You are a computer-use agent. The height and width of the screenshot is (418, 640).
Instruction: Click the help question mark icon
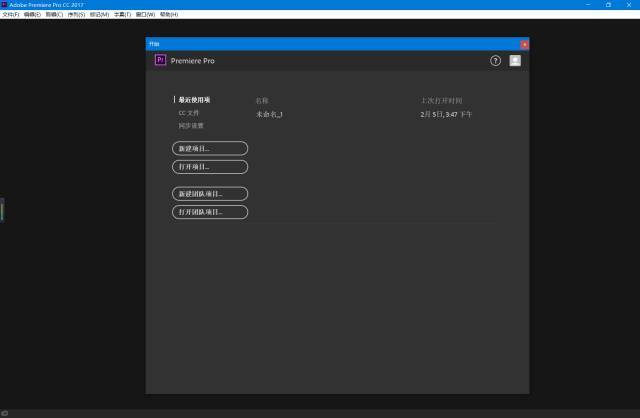click(x=495, y=61)
